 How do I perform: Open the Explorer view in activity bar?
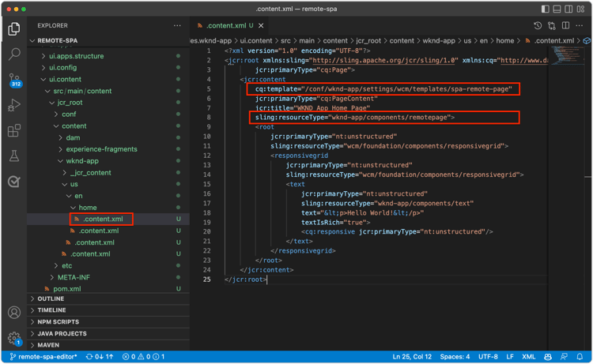tap(14, 29)
